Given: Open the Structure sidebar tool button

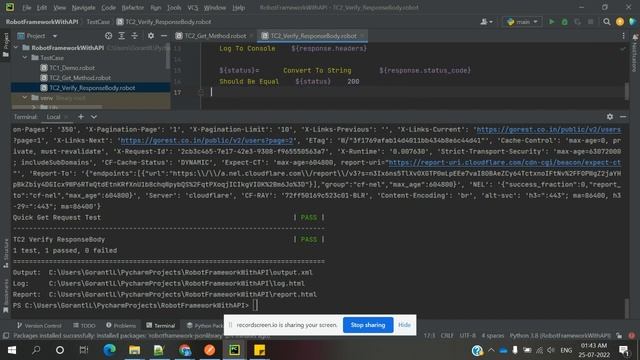Looking at the screenshot, I should pyautogui.click(x=6, y=253).
